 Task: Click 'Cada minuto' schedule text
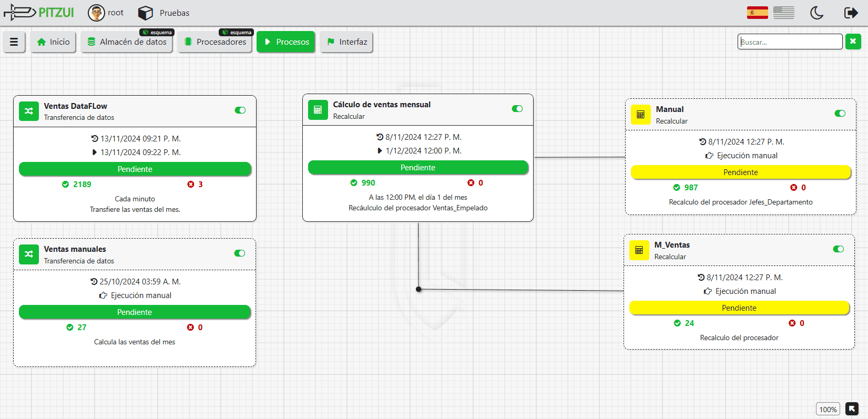point(135,199)
